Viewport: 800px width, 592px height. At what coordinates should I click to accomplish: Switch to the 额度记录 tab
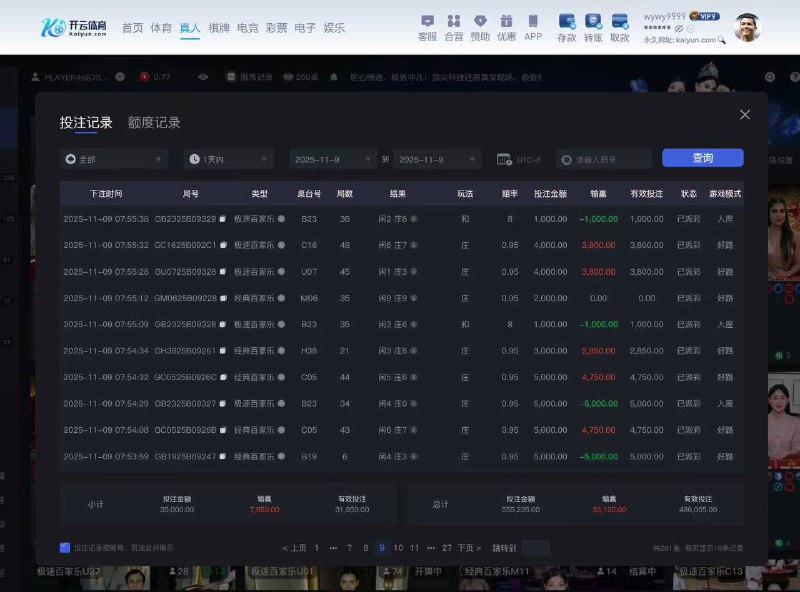pos(154,123)
